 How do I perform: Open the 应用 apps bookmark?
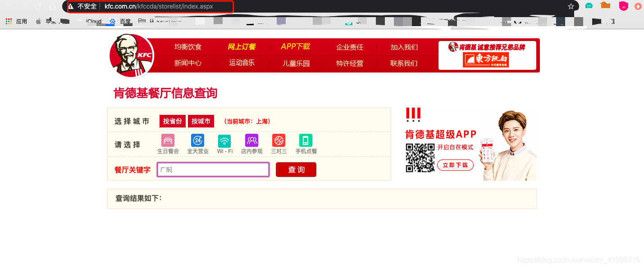[17, 21]
